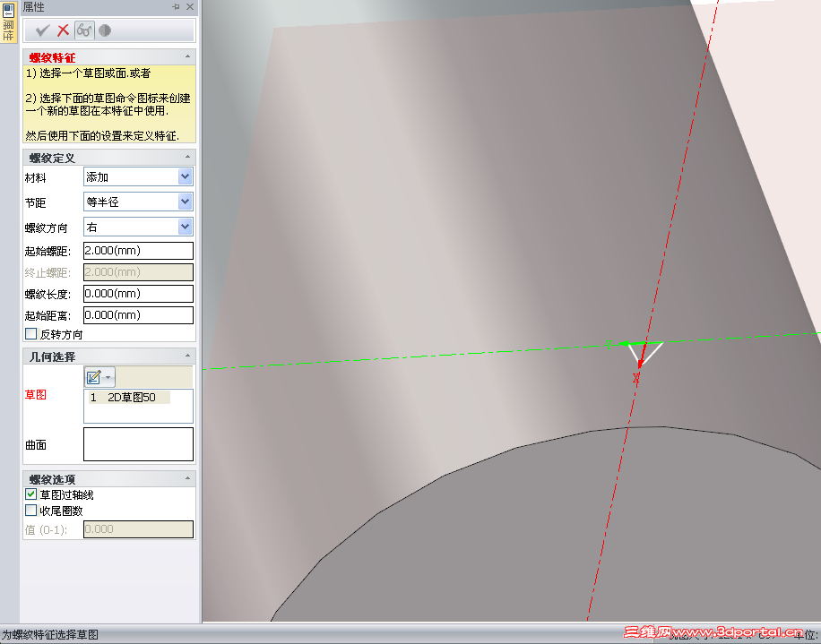Collapse the 螺纹选项 section

(x=187, y=478)
